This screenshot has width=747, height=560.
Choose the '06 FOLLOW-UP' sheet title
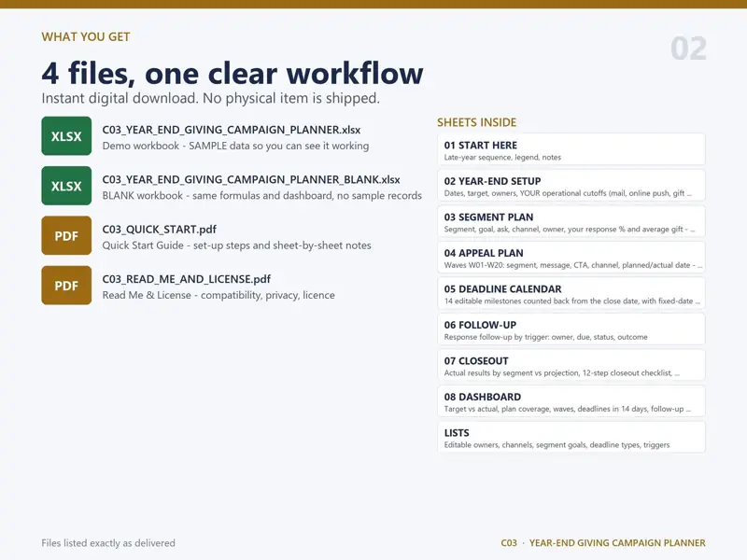[x=480, y=325]
